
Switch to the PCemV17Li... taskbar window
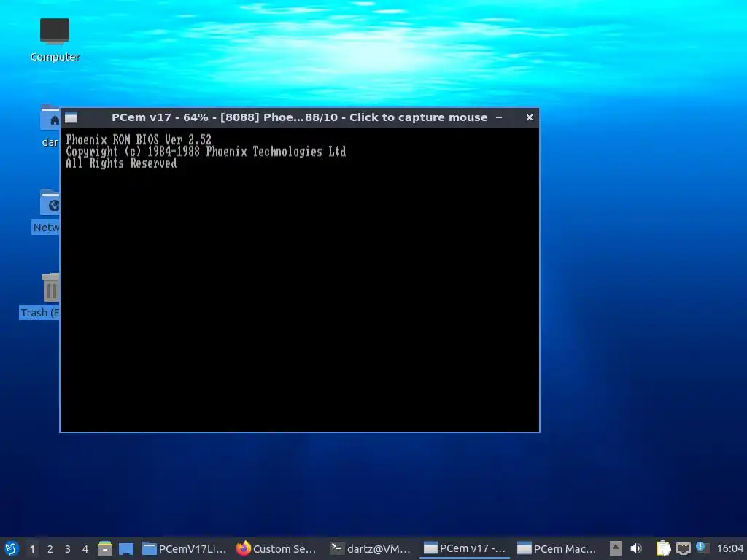point(185,548)
